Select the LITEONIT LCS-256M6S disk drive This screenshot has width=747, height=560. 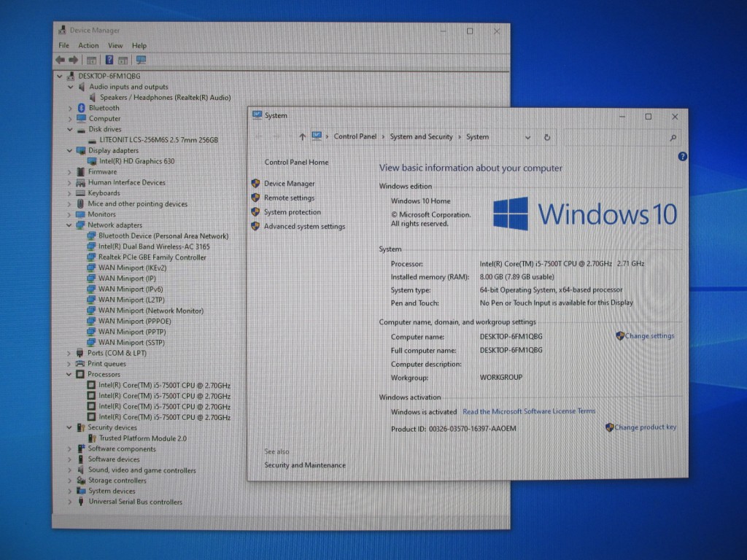[158, 140]
